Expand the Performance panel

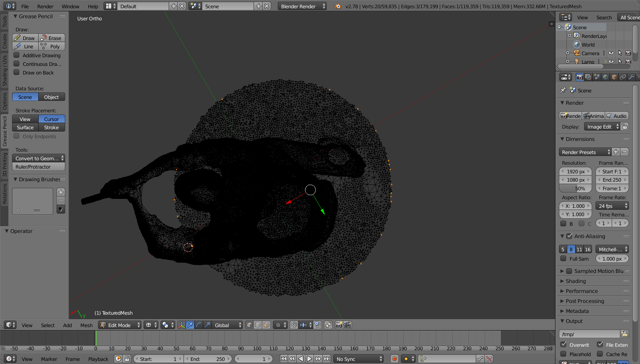(x=582, y=291)
